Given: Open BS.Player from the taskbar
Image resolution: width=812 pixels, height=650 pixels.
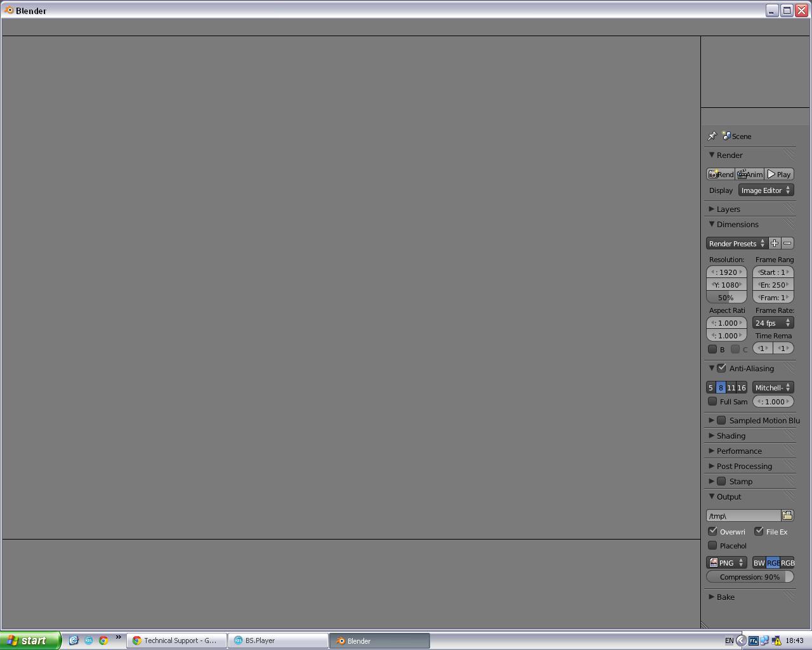Looking at the screenshot, I should [277, 640].
